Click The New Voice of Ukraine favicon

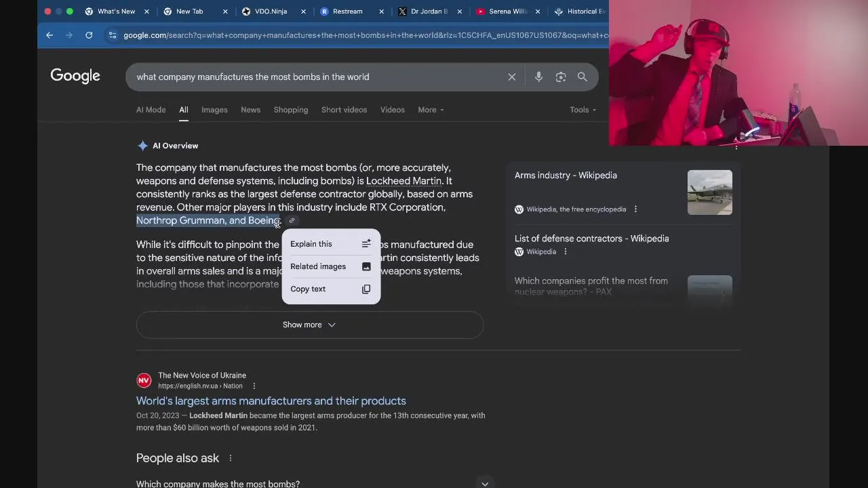click(144, 381)
